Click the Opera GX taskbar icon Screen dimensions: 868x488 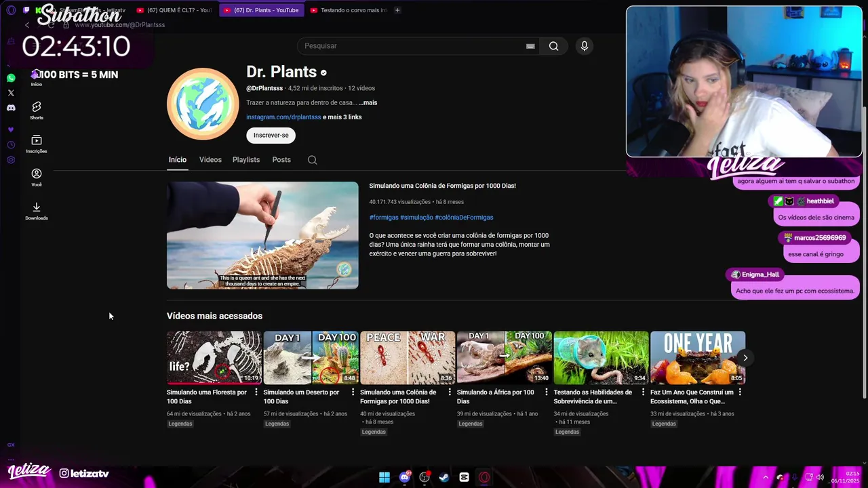[484, 477]
